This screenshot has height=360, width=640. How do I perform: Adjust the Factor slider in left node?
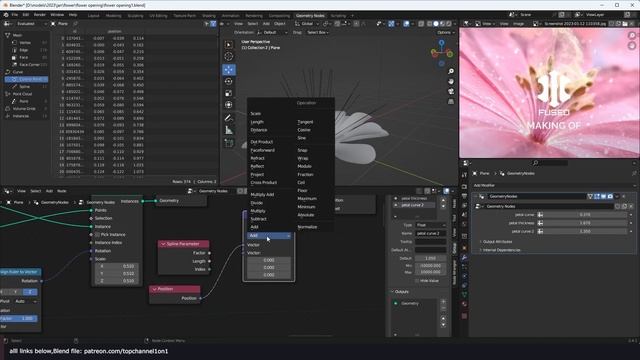tap(18, 318)
